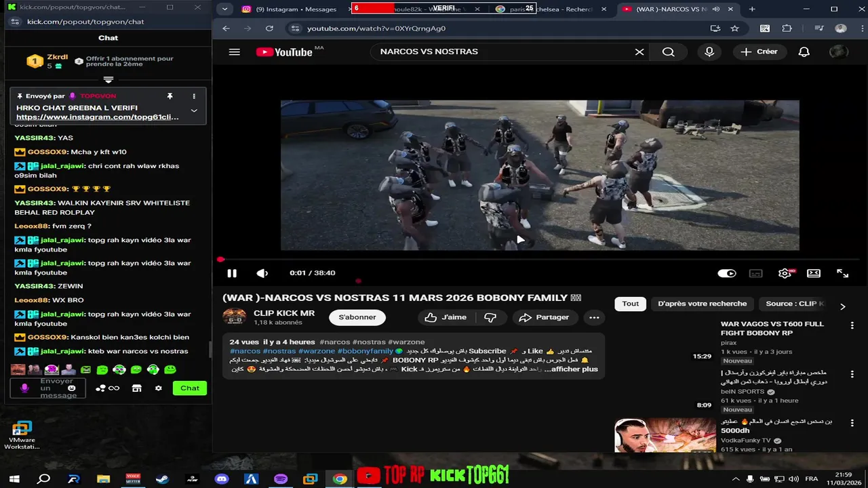
Task: Reload the YouTube page
Action: (x=269, y=28)
